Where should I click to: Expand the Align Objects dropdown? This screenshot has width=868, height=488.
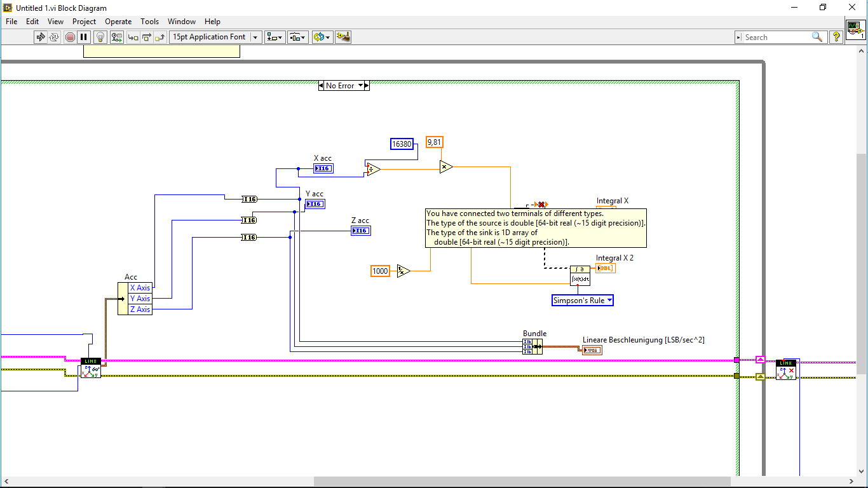275,37
